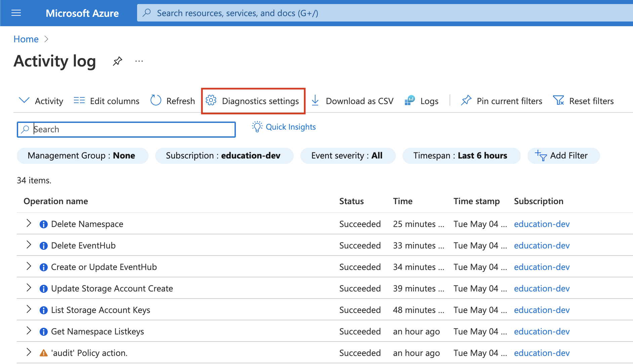
Task: Pin current filters with the pin icon
Action: 466,100
